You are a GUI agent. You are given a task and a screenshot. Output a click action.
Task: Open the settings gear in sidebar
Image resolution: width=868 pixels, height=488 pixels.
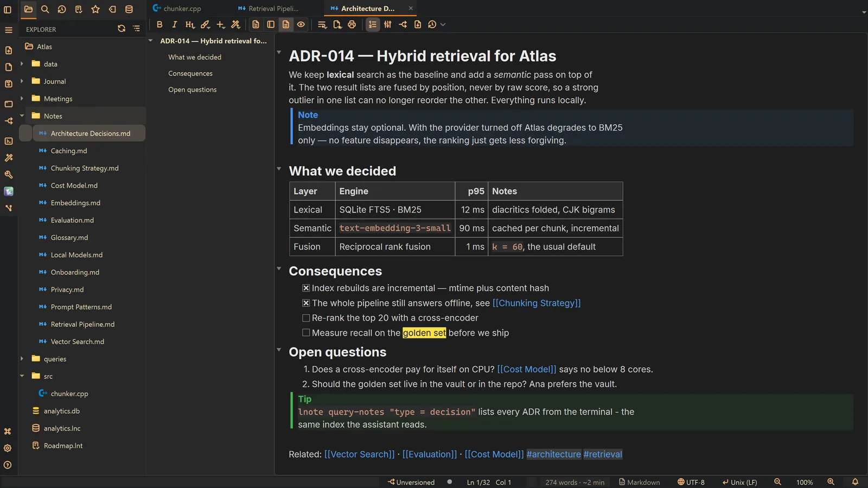(x=8, y=448)
